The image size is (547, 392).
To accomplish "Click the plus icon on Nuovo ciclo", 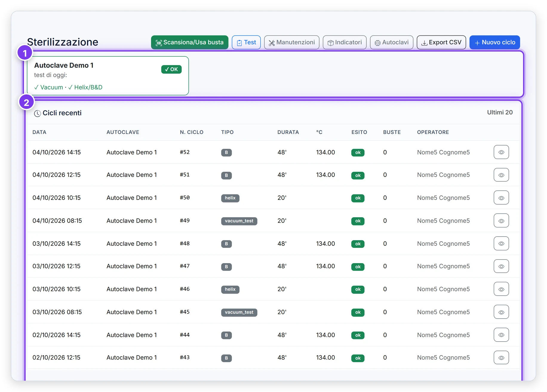I will point(477,43).
